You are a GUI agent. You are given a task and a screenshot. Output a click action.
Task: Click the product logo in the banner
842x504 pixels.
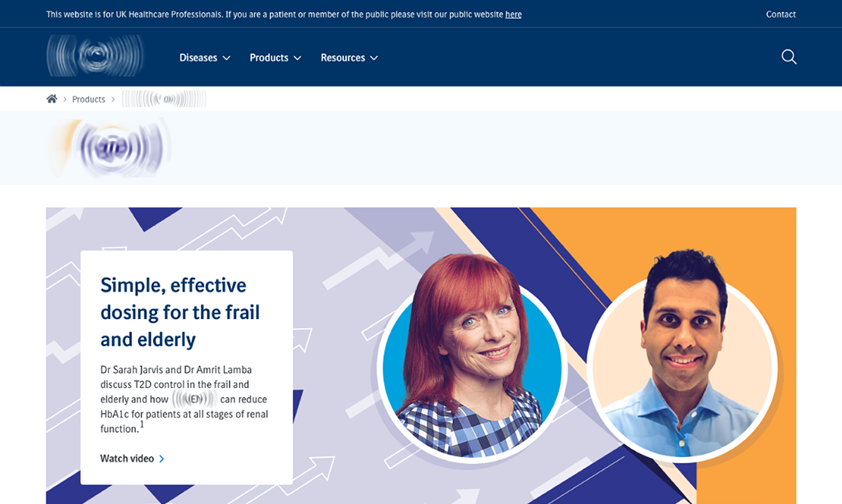coord(109,148)
